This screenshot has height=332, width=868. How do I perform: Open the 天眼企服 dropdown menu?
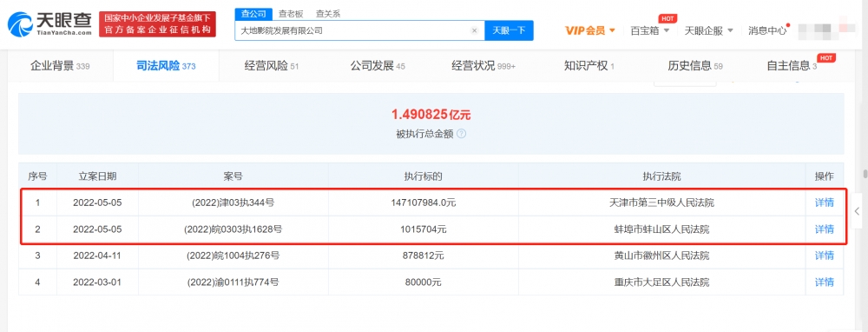709,30
